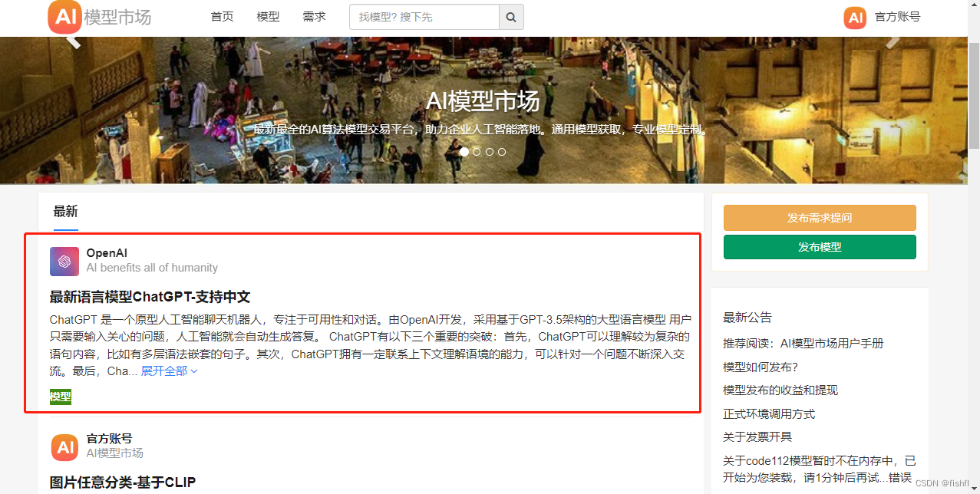
Task: Expand full ChatGPT description with 展开全部
Action: click(x=170, y=371)
